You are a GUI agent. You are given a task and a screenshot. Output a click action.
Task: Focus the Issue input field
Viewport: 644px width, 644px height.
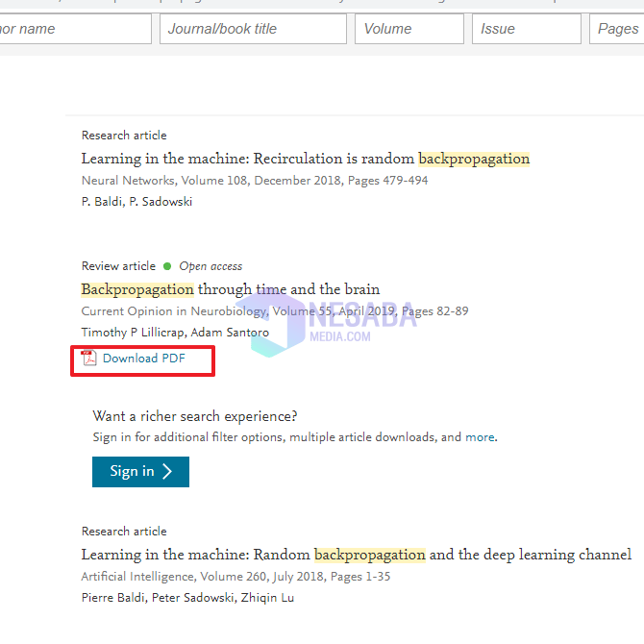(527, 29)
